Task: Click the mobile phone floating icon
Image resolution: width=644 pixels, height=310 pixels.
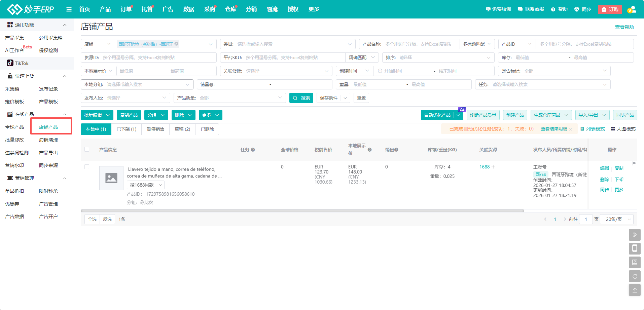Action: pyautogui.click(x=634, y=248)
